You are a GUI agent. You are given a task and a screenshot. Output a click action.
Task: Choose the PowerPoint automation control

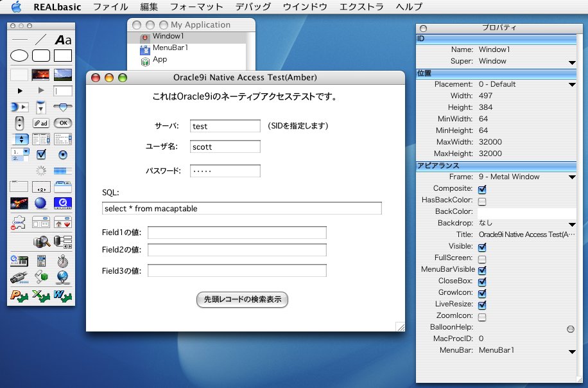tap(19, 296)
